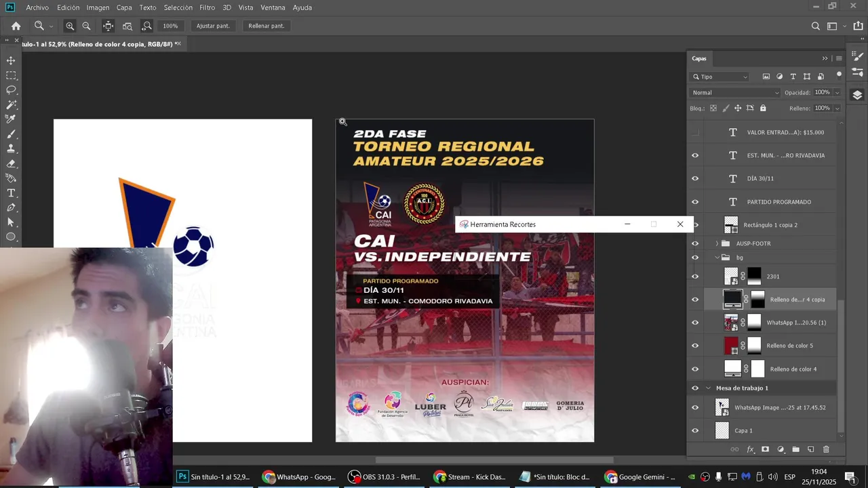
Task: Add a layer style with fx icon
Action: click(751, 449)
